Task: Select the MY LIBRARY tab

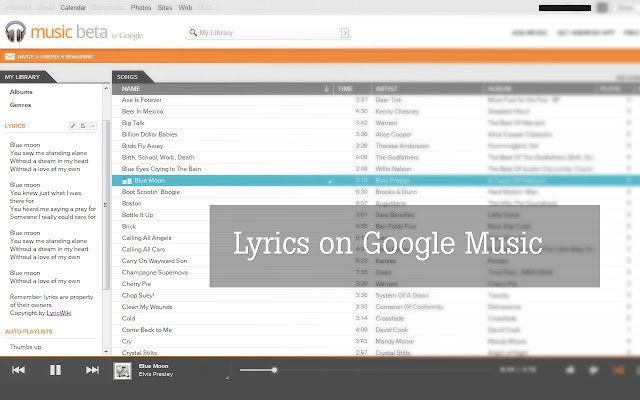Action: pos(25,77)
